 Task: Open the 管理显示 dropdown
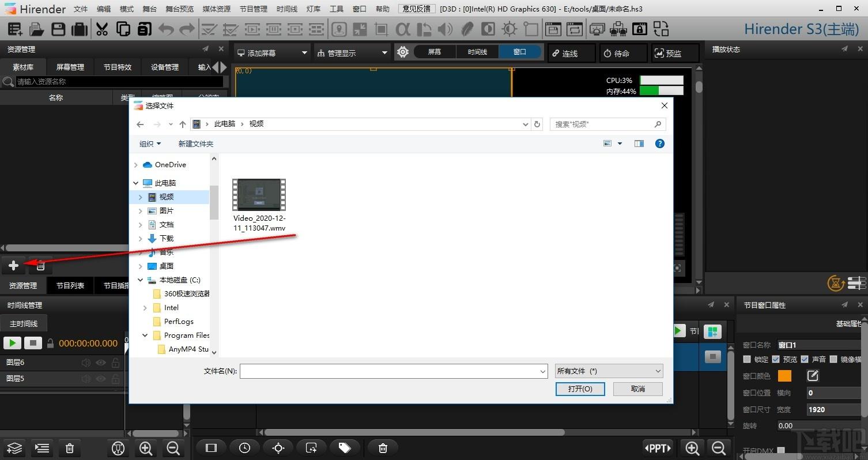(352, 52)
